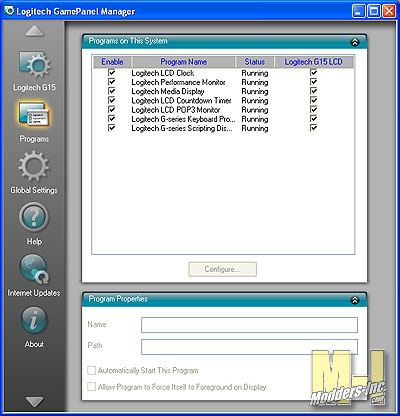This screenshot has height=416, width=400.
Task: Toggle G15 LCD checkbox for LCD POP3 Monitor
Action: point(313,109)
